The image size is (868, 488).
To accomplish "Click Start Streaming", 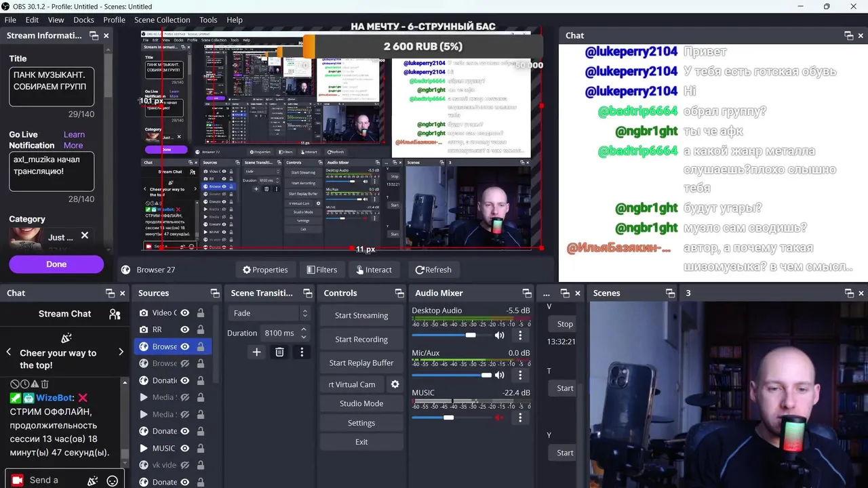I will 361,315.
